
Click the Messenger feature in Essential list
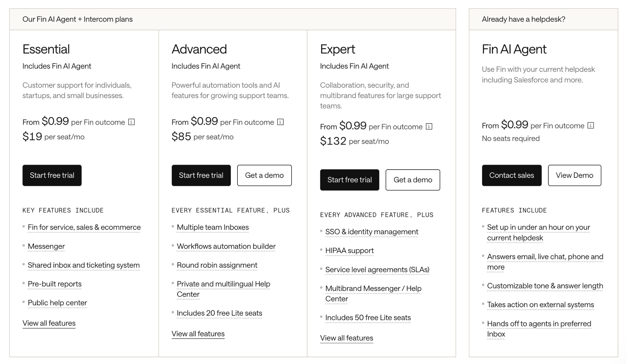tap(46, 246)
